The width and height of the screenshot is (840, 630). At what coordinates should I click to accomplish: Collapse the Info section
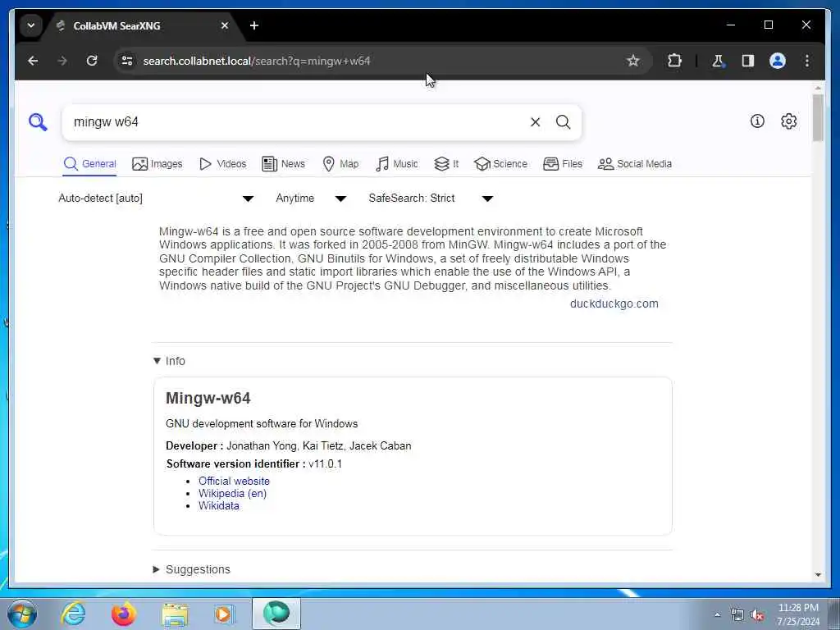click(x=169, y=361)
